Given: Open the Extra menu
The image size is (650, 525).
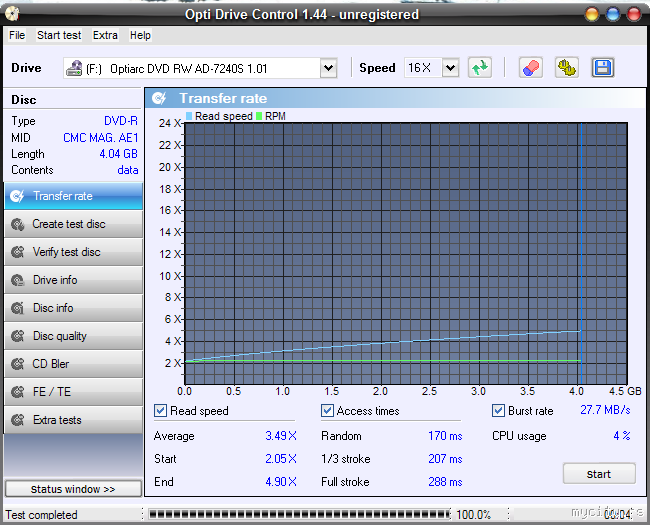Looking at the screenshot, I should [x=105, y=35].
